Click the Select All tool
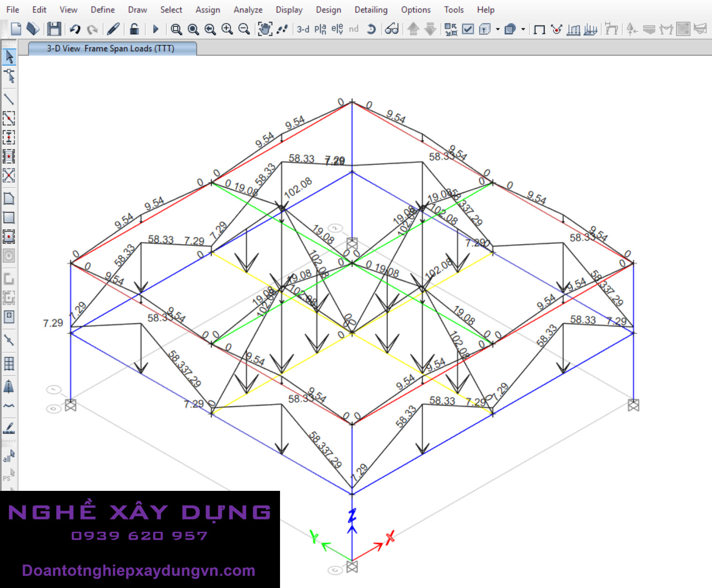Viewport: 712px width, 588px height. click(9, 456)
